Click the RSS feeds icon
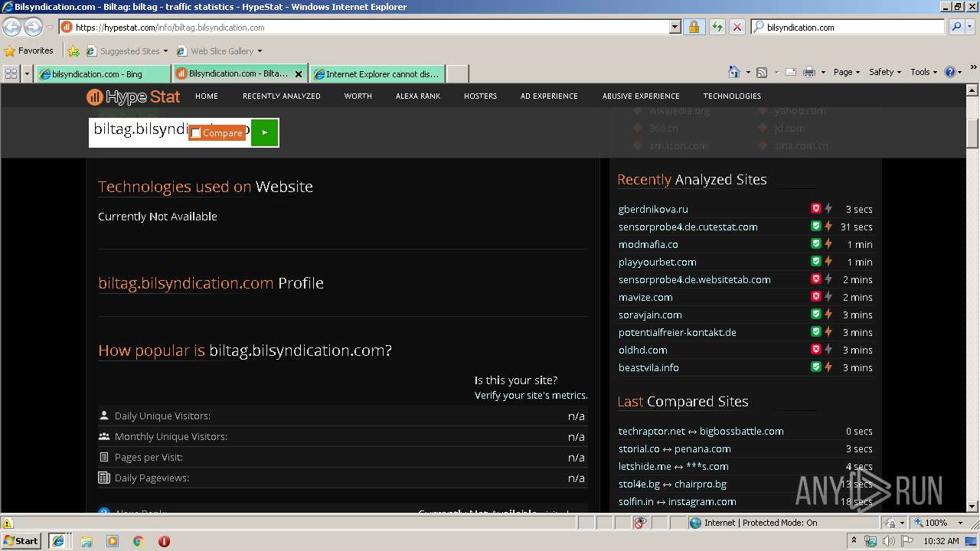 point(762,72)
